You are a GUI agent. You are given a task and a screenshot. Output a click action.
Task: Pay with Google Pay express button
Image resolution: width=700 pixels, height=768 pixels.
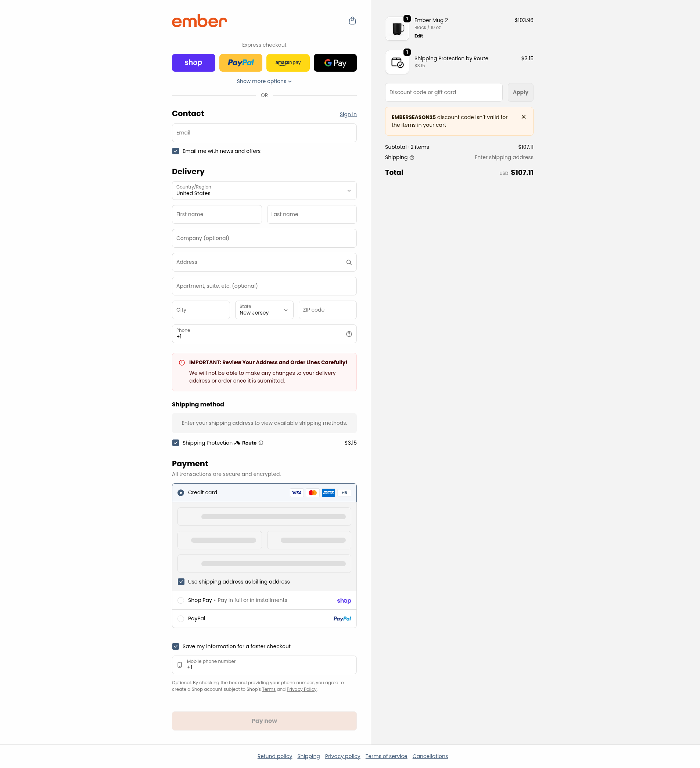click(335, 63)
